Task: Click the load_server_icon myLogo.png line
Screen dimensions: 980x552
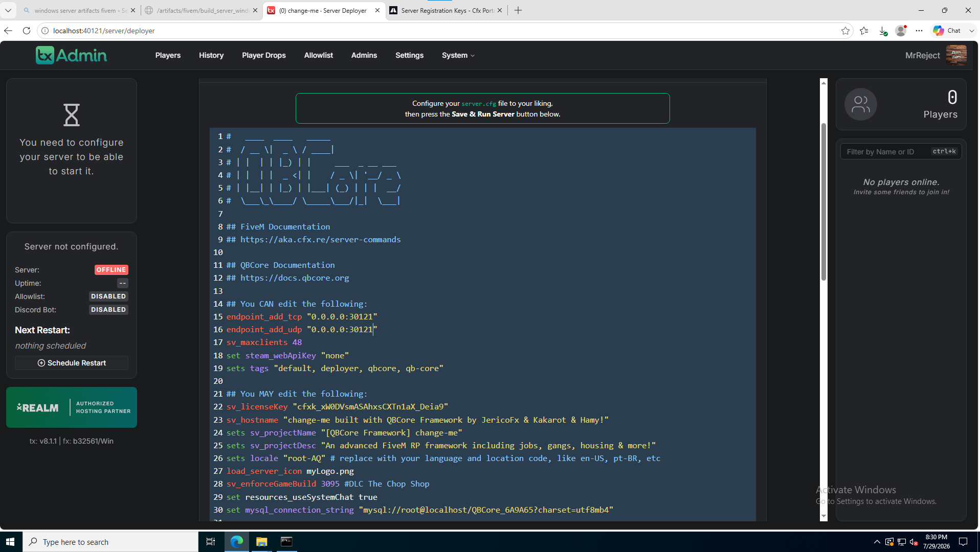Action: [x=290, y=471]
